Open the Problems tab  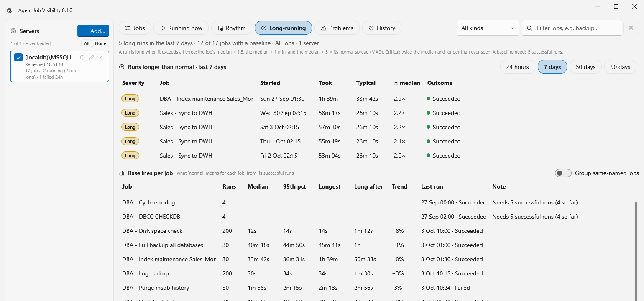[337, 28]
